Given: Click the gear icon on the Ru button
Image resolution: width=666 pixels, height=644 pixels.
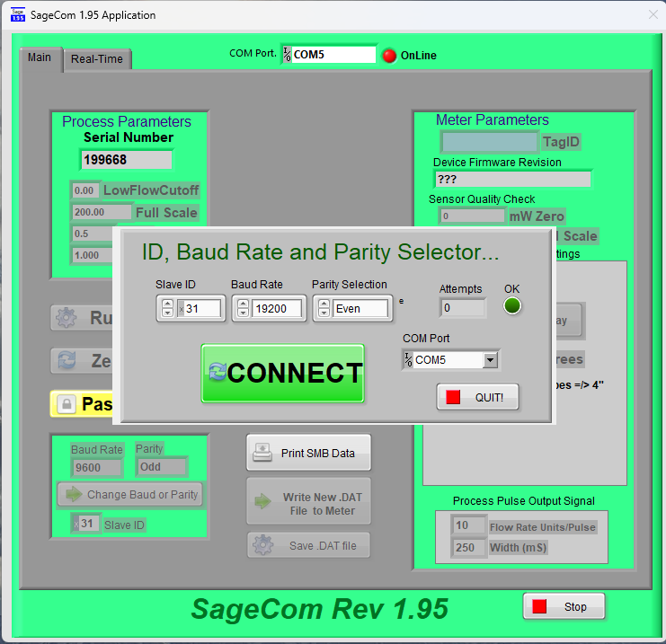Looking at the screenshot, I should point(67,318).
